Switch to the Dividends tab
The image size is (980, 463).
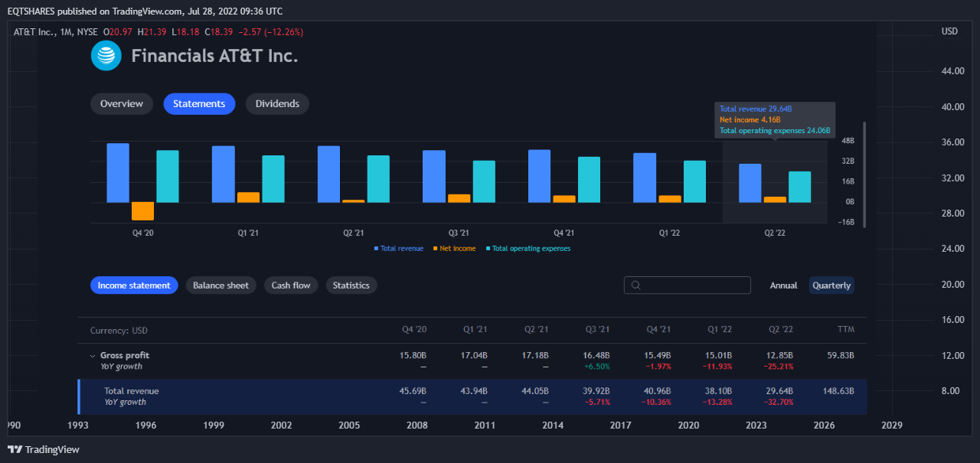click(x=277, y=104)
